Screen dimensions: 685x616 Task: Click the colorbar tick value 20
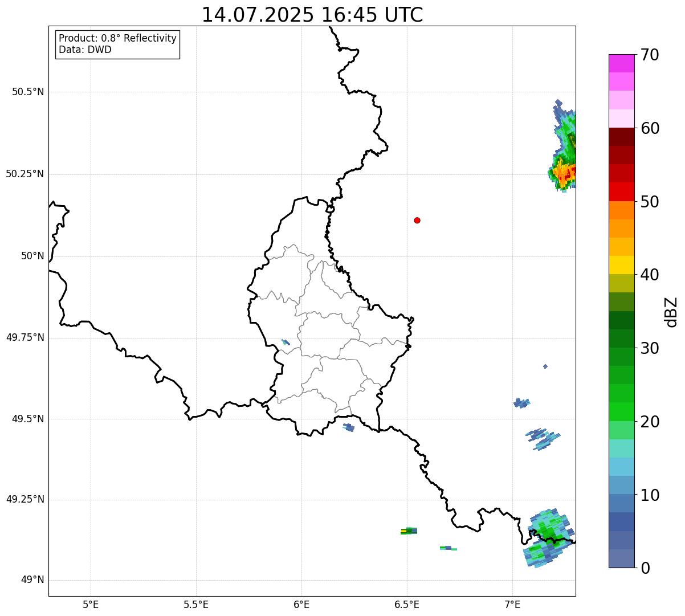(650, 422)
